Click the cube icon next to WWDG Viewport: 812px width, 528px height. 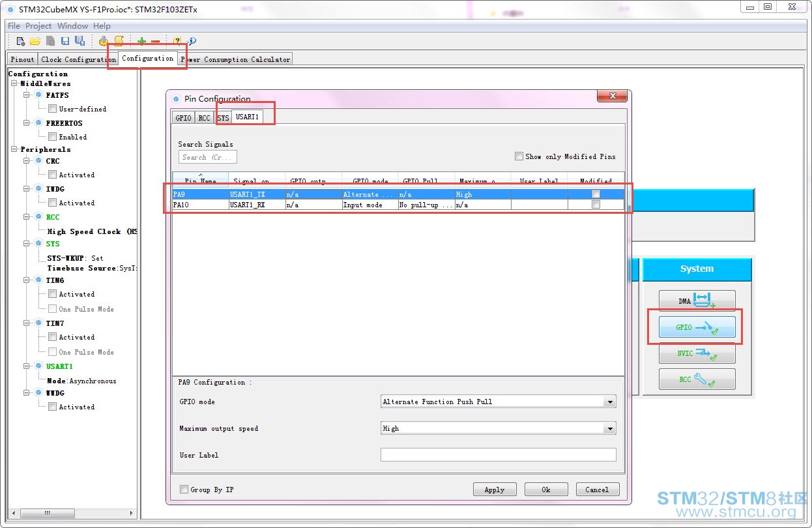tap(38, 392)
